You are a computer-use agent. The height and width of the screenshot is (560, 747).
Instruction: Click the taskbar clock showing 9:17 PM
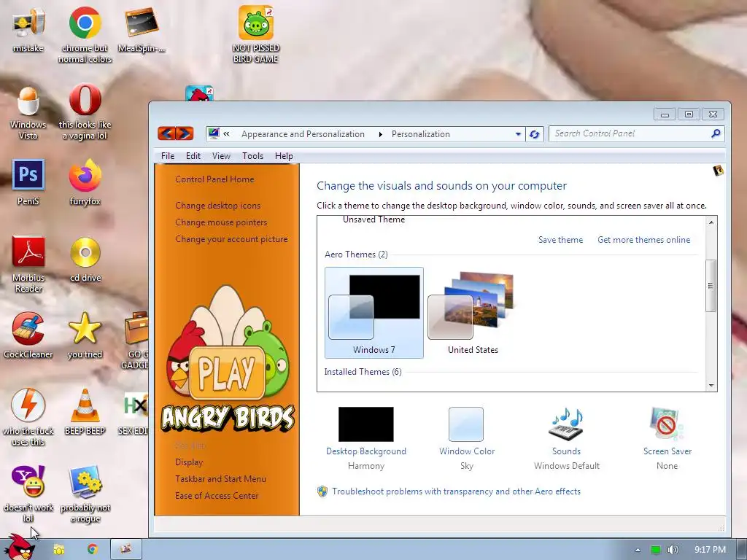tap(710, 550)
